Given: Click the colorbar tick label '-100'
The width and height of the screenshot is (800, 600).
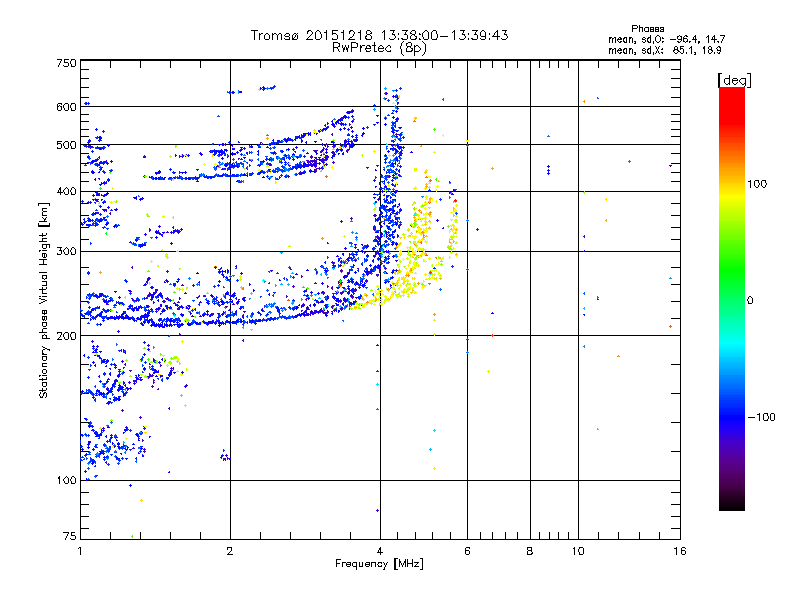Looking at the screenshot, I should pyautogui.click(x=761, y=417).
